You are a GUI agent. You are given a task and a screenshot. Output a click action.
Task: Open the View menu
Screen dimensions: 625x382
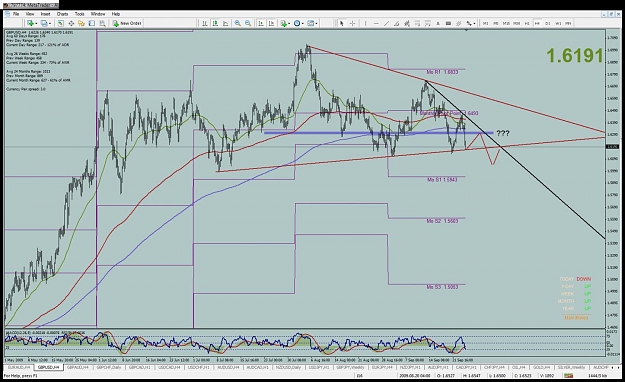point(30,14)
